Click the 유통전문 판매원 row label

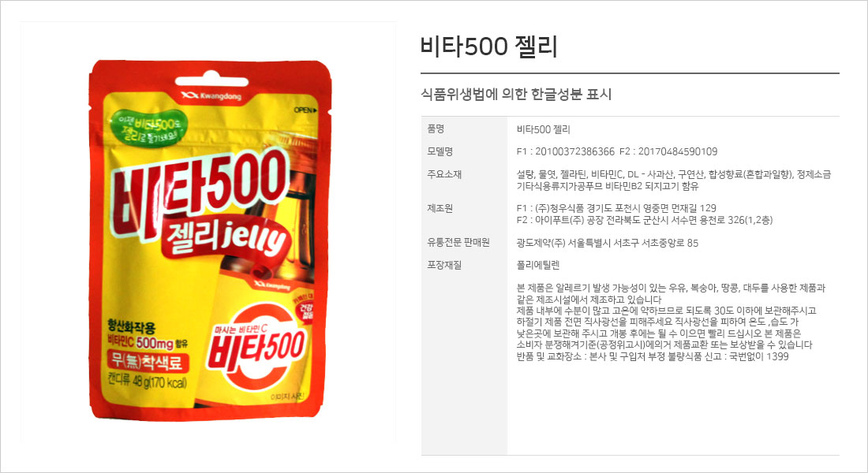click(x=458, y=242)
